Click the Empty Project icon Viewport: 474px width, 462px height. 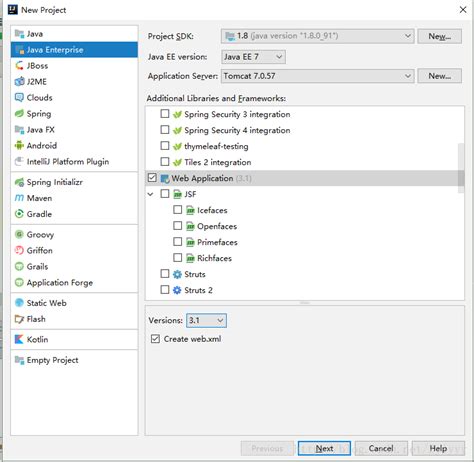[19, 360]
